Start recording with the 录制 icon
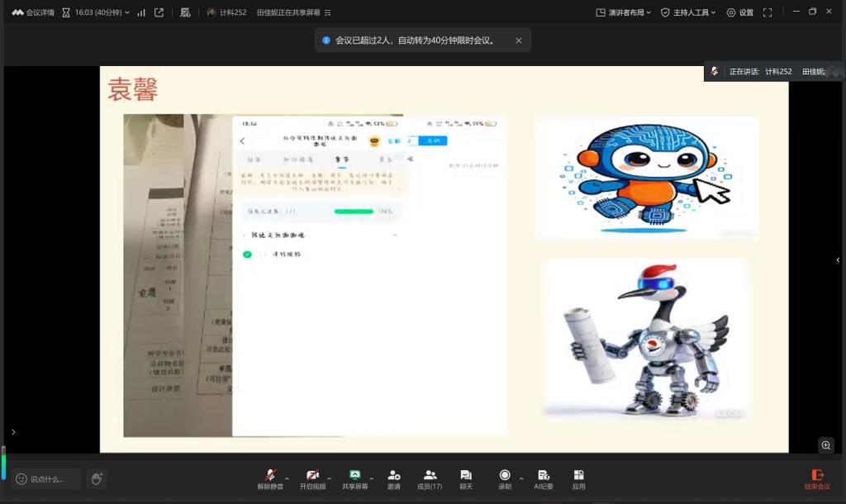The image size is (846, 504). coord(505,476)
